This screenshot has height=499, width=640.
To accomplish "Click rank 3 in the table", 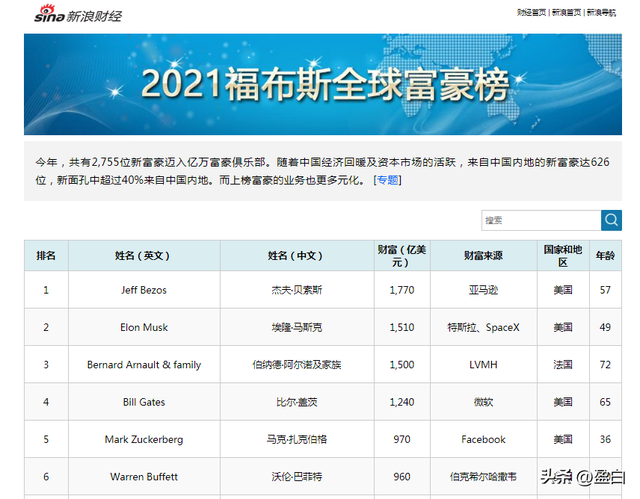I will tap(46, 364).
